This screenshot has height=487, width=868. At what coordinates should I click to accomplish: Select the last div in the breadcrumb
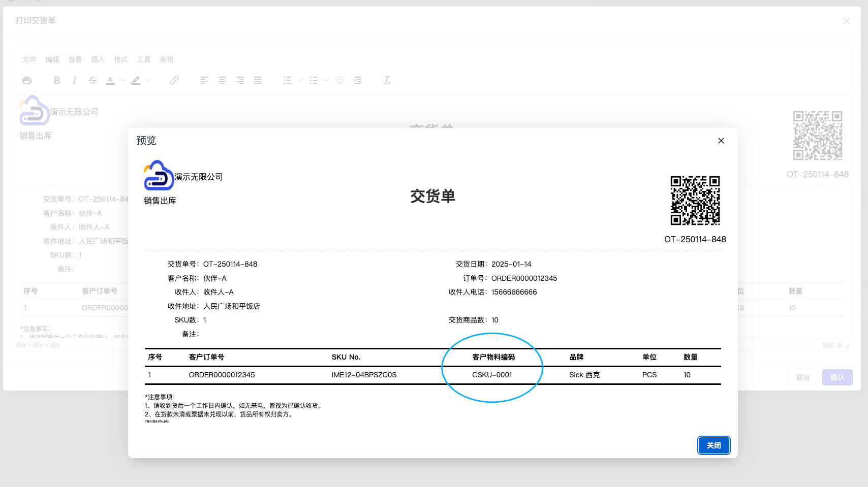click(54, 344)
